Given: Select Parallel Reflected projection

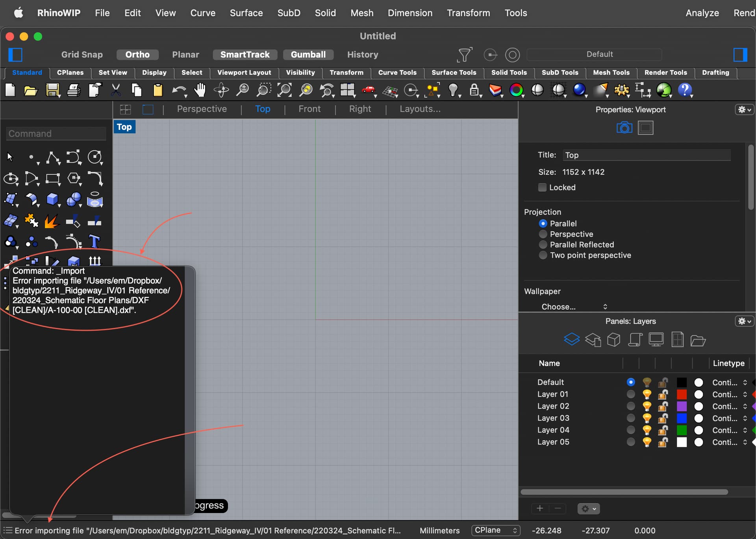Looking at the screenshot, I should pos(543,245).
